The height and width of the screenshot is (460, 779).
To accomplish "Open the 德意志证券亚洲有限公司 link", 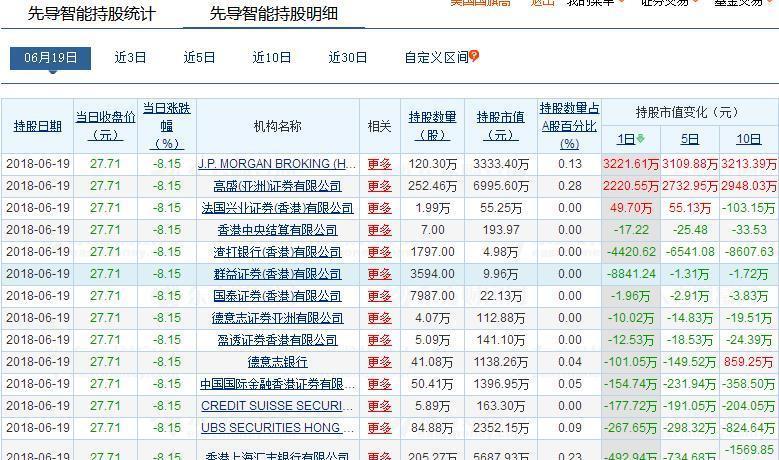I will 277,318.
